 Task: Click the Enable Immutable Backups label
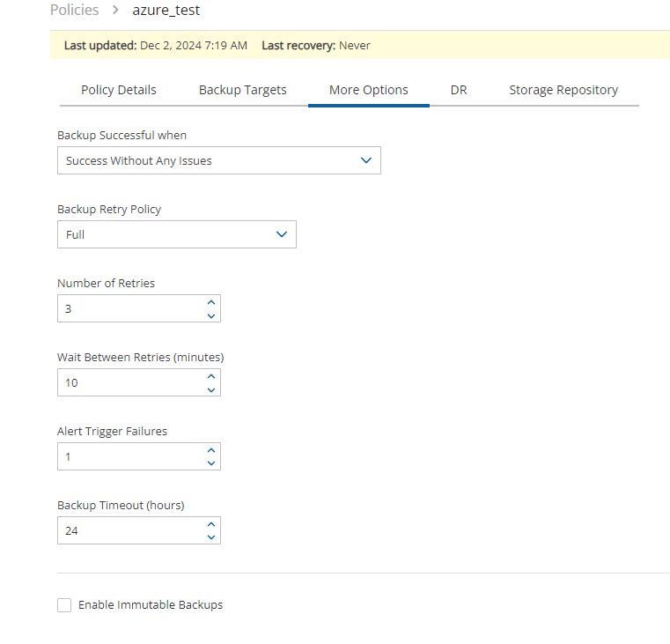151,605
